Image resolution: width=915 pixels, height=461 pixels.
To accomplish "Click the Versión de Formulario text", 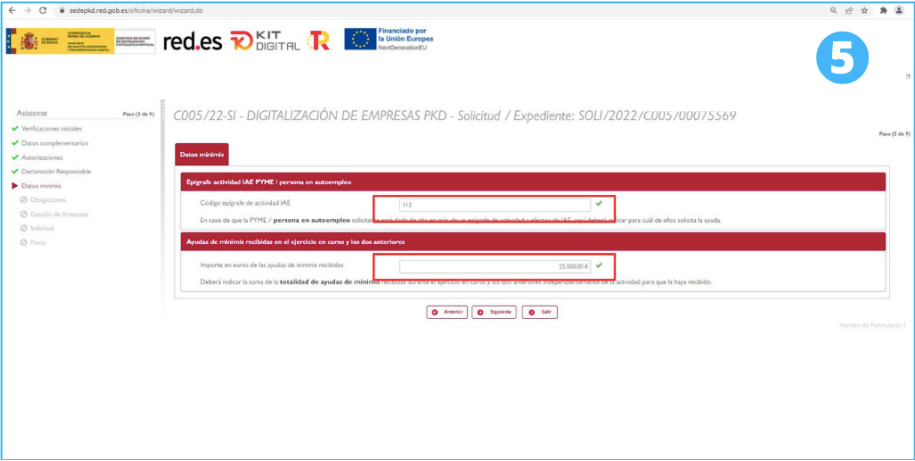I will click(x=872, y=324).
